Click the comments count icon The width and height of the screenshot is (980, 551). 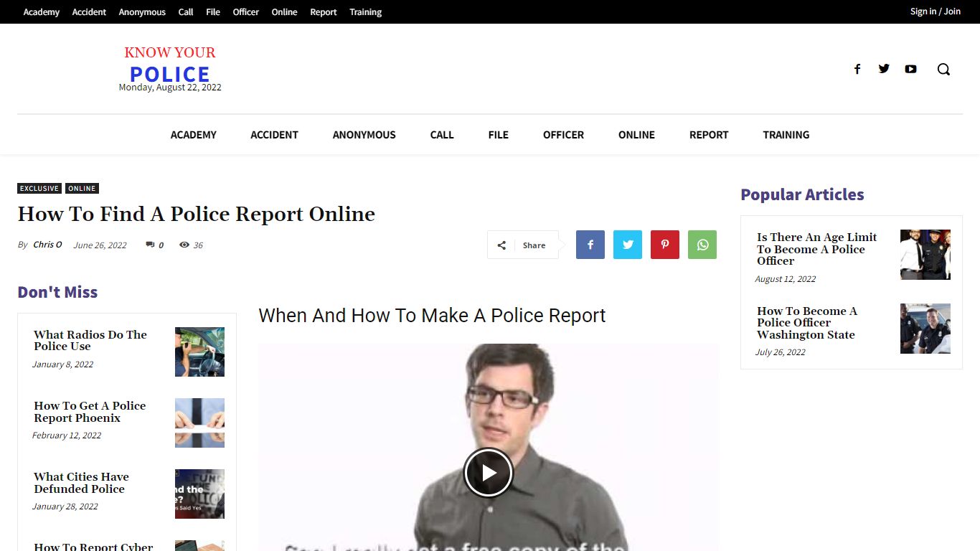point(150,245)
